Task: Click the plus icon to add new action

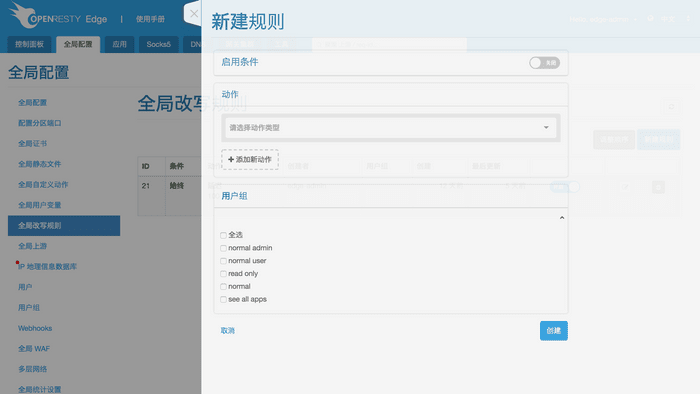Action: click(x=231, y=159)
